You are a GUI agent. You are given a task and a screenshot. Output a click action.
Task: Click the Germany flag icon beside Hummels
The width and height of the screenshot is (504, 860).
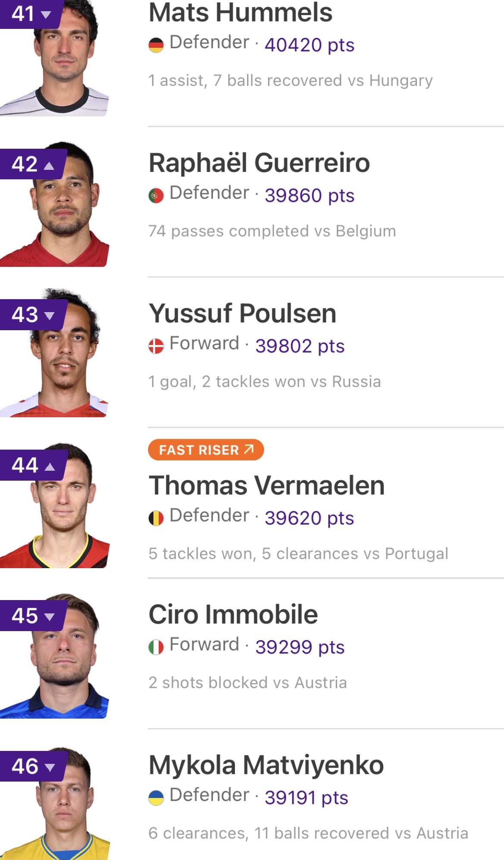156,45
